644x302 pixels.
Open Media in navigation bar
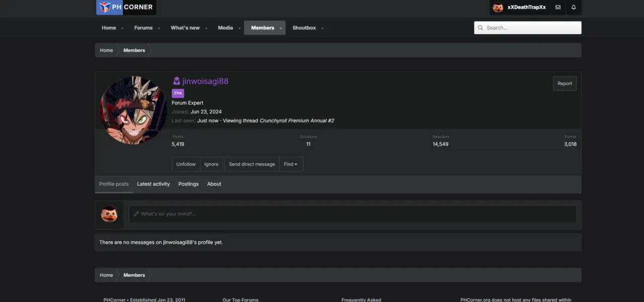[225, 28]
